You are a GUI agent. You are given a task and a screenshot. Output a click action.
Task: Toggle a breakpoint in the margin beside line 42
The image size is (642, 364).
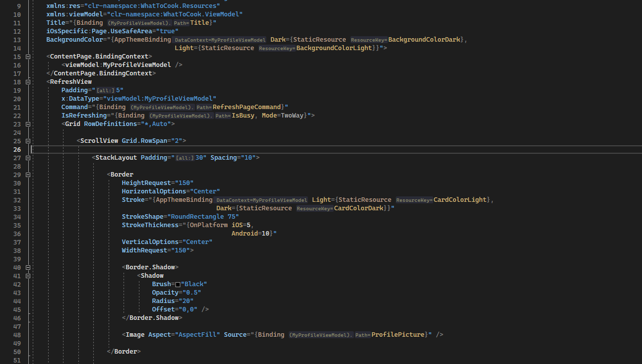click(x=6, y=284)
